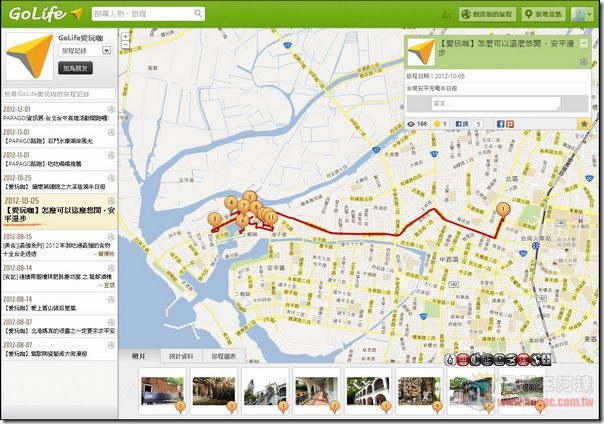Open the friends icon in header
This screenshot has width=604, height=424.
click(x=446, y=15)
